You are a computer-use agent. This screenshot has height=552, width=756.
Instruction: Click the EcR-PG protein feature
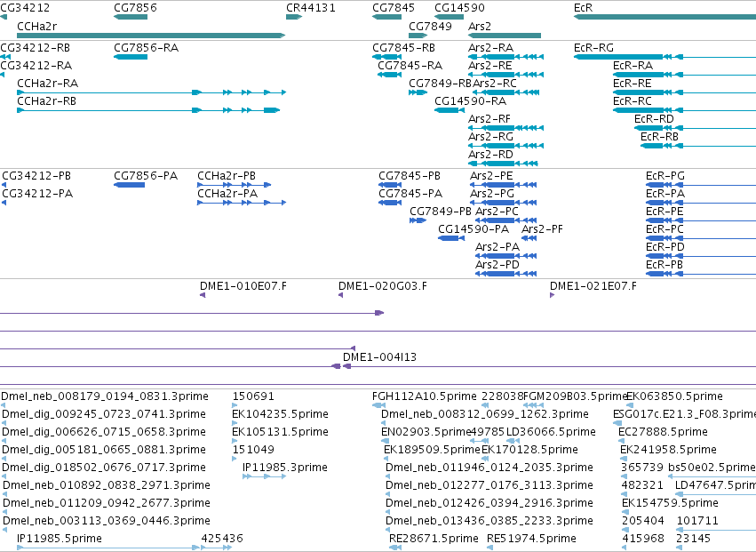coord(701,185)
